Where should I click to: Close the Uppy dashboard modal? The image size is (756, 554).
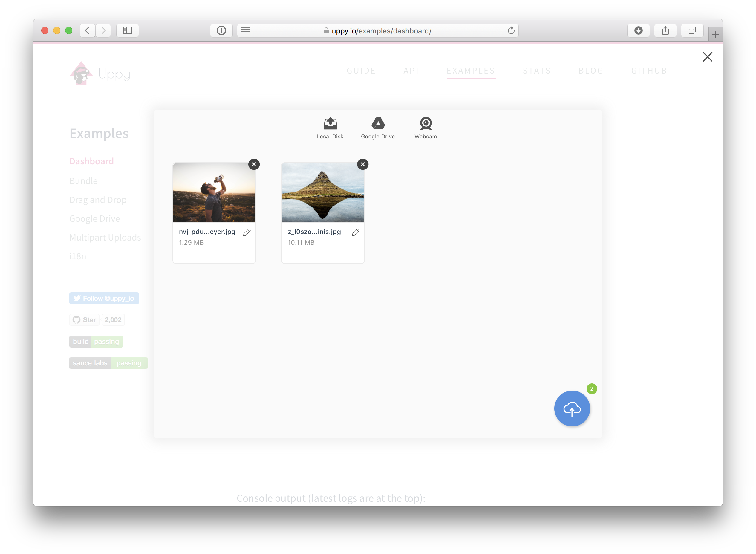(x=707, y=57)
